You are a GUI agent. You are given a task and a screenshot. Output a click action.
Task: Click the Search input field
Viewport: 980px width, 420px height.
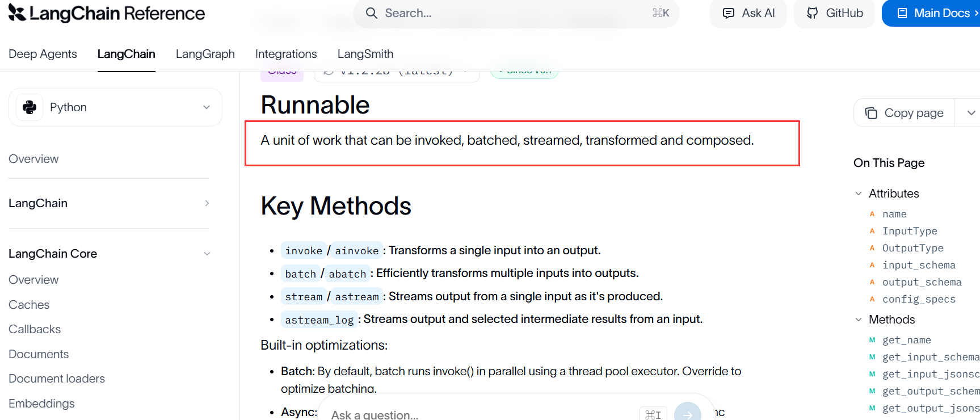tap(516, 13)
